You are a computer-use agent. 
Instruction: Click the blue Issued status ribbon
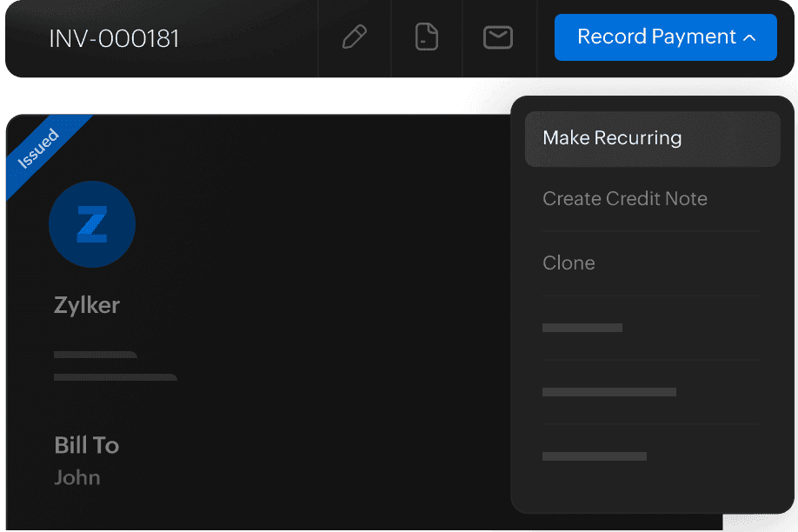point(41,149)
